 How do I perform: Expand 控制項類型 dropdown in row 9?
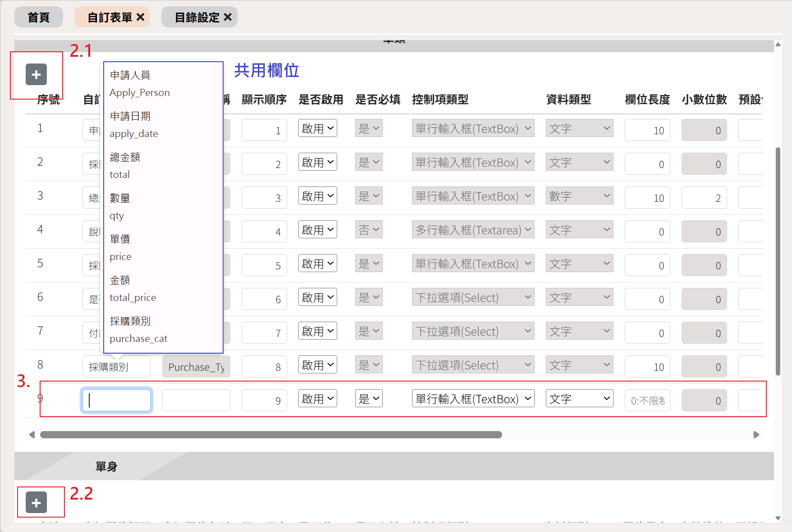[472, 399]
